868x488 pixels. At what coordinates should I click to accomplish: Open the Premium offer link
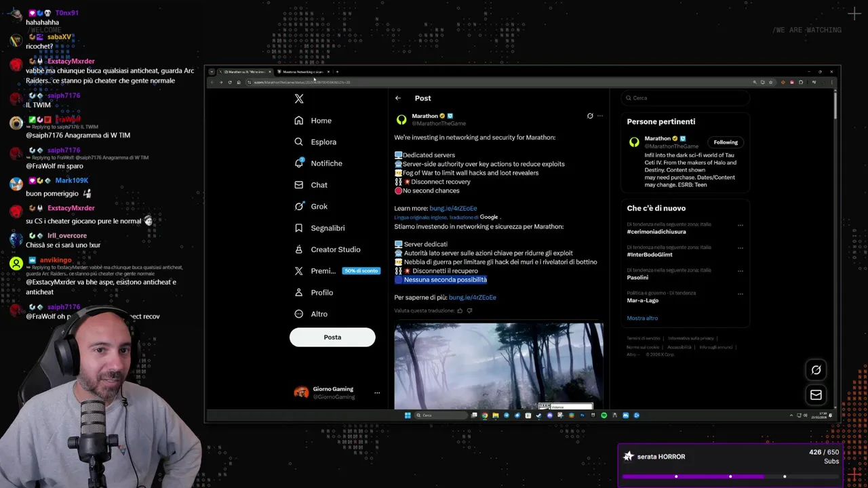(336, 271)
